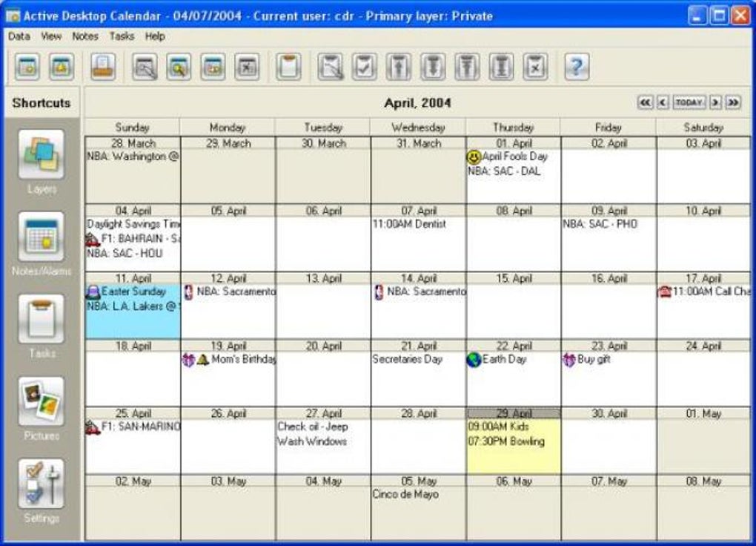The width and height of the screenshot is (756, 546).
Task: Click the delete task X clipboard icon
Action: (535, 67)
